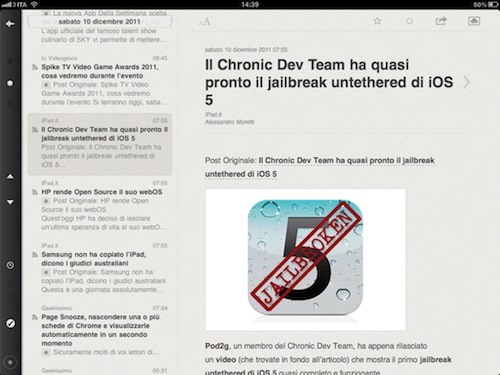This screenshot has height=375, width=500.
Task: Tap the large article headline
Action: [329, 82]
